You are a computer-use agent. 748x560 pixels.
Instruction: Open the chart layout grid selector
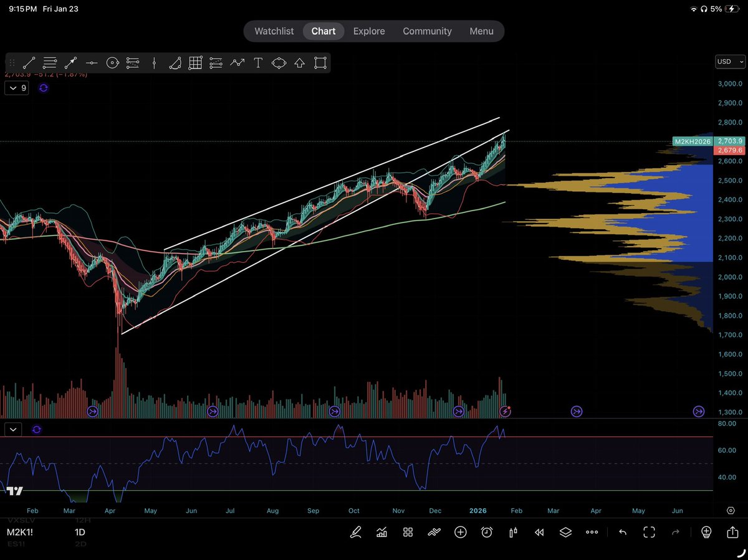[x=408, y=532]
